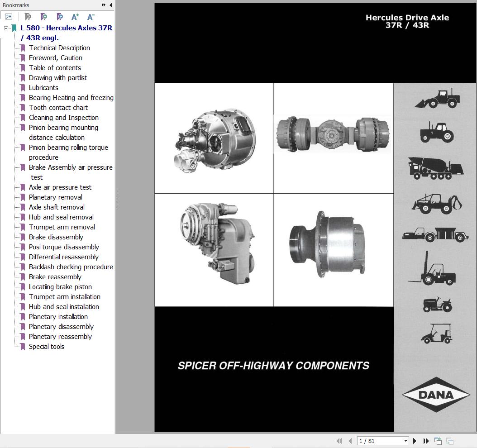Advance to the next page arrow

click(415, 441)
